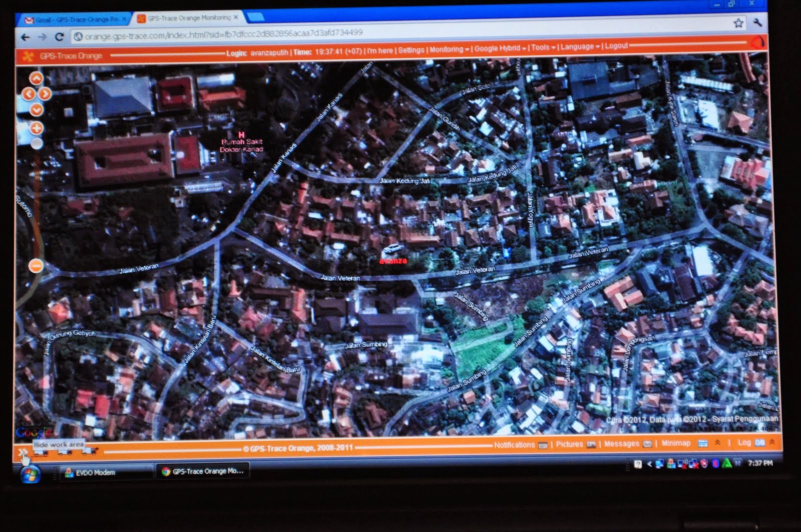Open the Notifications panel icon

(543, 445)
